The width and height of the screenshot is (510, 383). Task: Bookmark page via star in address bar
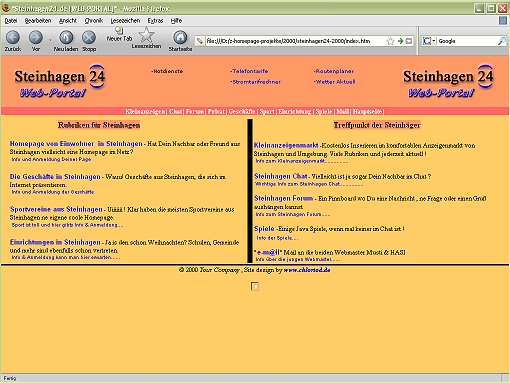pos(390,41)
